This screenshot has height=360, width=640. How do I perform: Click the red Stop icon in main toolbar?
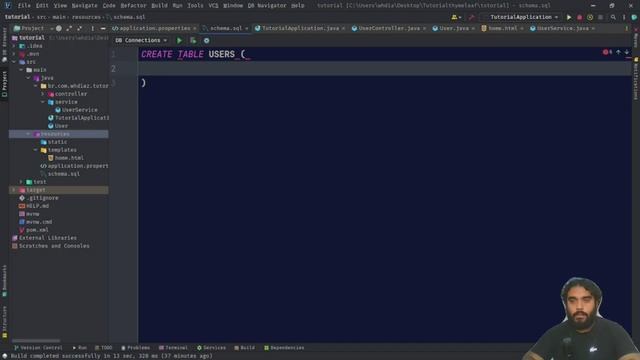coord(580,17)
